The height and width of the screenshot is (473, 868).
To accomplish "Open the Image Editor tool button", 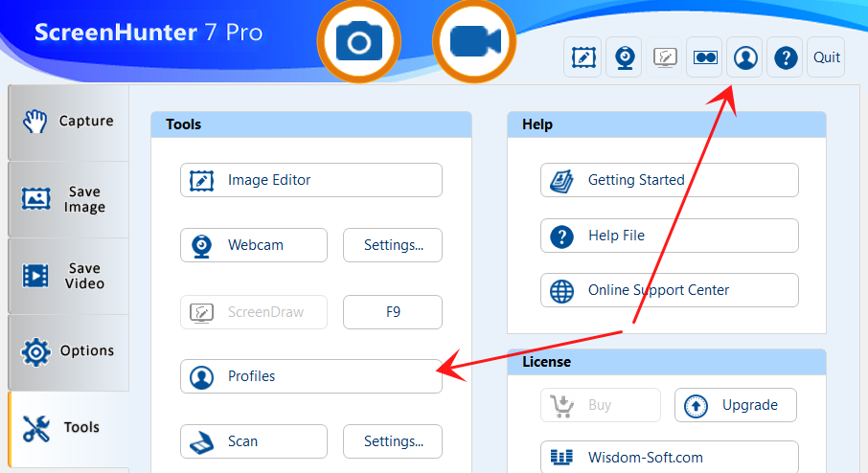I will [310, 180].
